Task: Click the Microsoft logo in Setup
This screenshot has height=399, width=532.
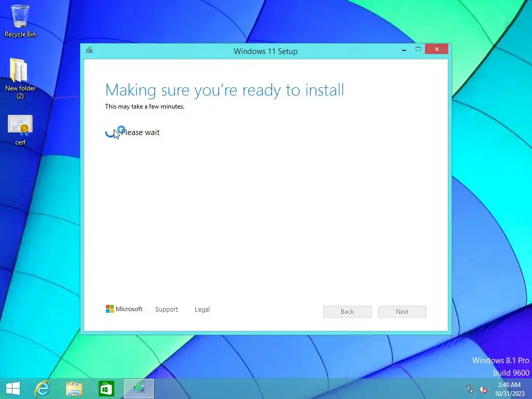Action: (124, 309)
